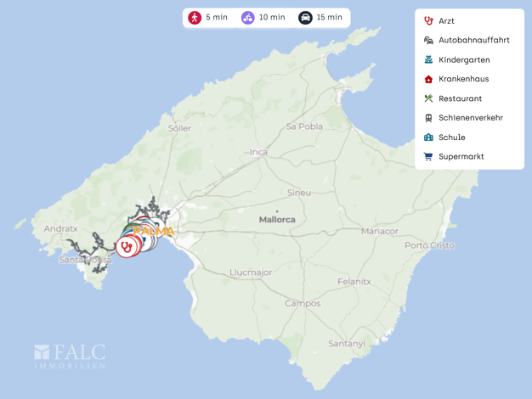Screen dimensions: 532x399
Task: Click the Manacor town label
Action: coord(379,231)
